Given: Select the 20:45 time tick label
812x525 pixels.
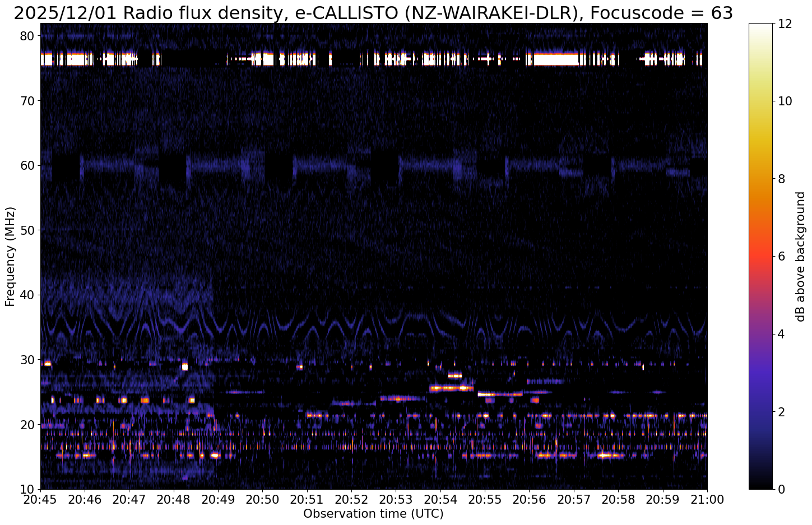Looking at the screenshot, I should (40, 499).
